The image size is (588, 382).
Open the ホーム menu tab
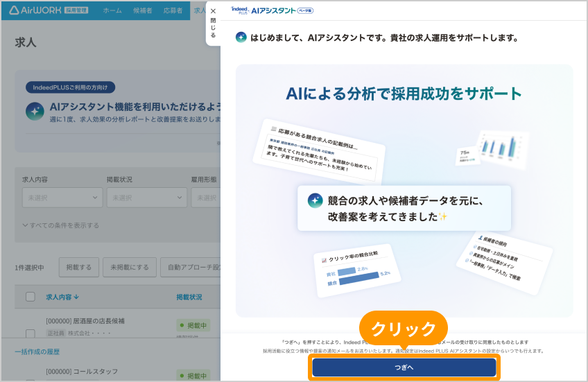click(112, 10)
